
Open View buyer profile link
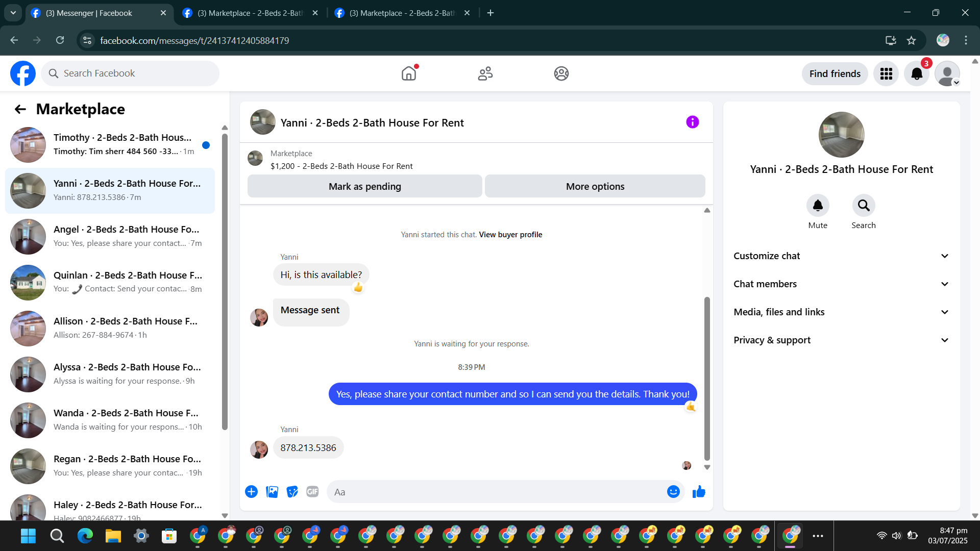[x=510, y=235]
